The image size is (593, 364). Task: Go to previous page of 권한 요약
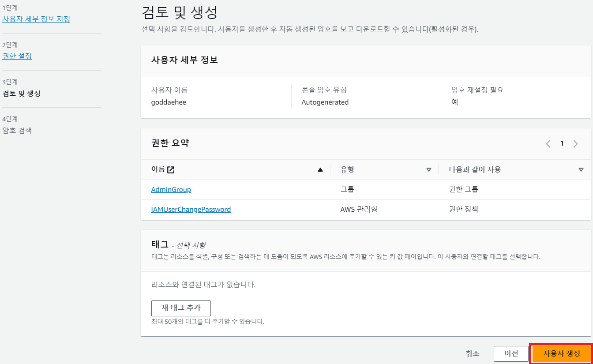tap(548, 143)
